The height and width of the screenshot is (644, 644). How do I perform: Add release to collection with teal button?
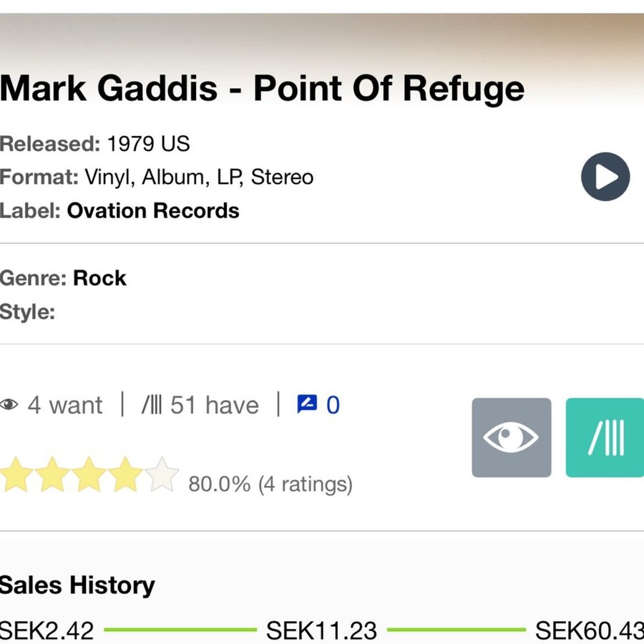605,437
